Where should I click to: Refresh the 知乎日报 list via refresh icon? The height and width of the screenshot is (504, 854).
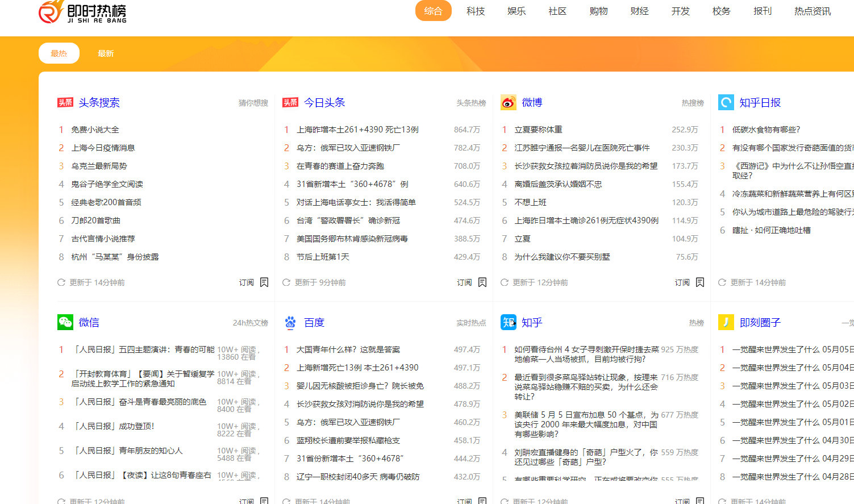pyautogui.click(x=722, y=282)
